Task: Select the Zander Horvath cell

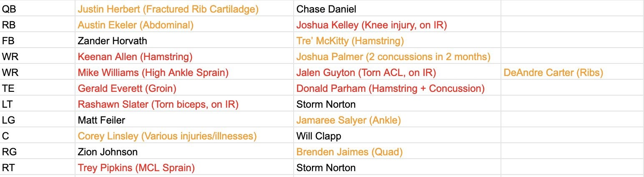Action: click(112, 41)
